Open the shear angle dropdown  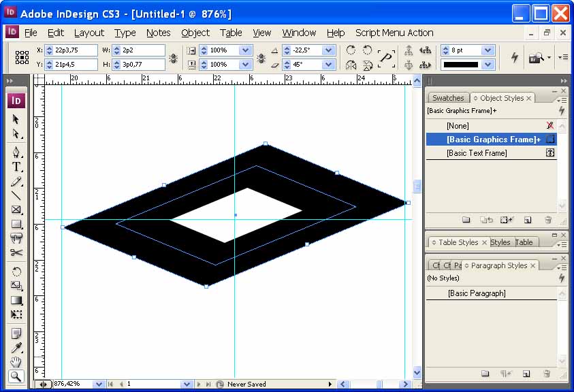point(328,65)
